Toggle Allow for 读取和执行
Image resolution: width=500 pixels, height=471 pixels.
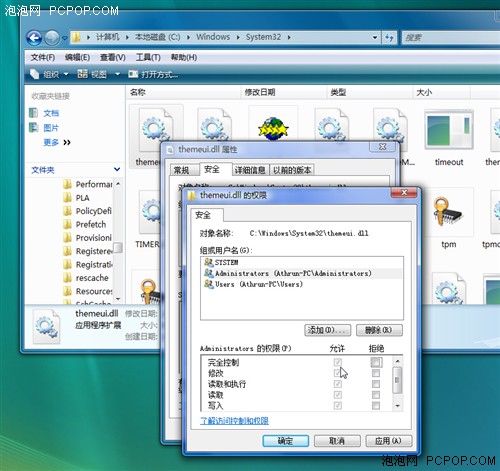click(337, 384)
